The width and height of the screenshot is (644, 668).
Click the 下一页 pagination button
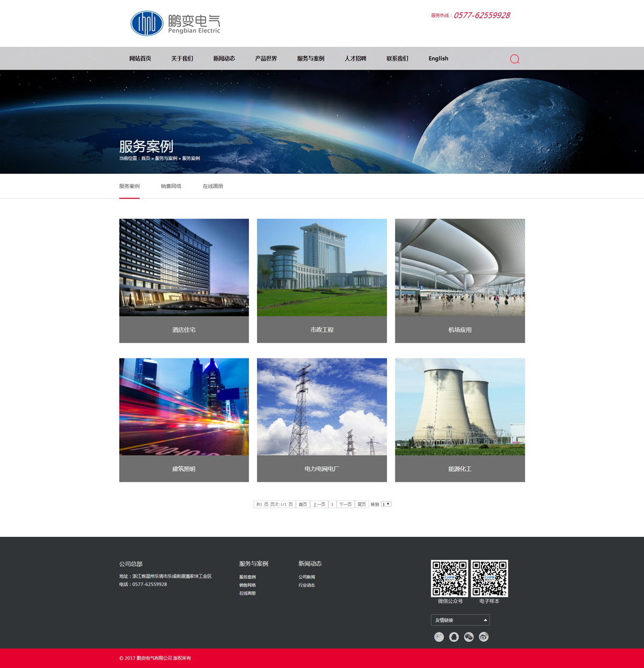point(345,504)
